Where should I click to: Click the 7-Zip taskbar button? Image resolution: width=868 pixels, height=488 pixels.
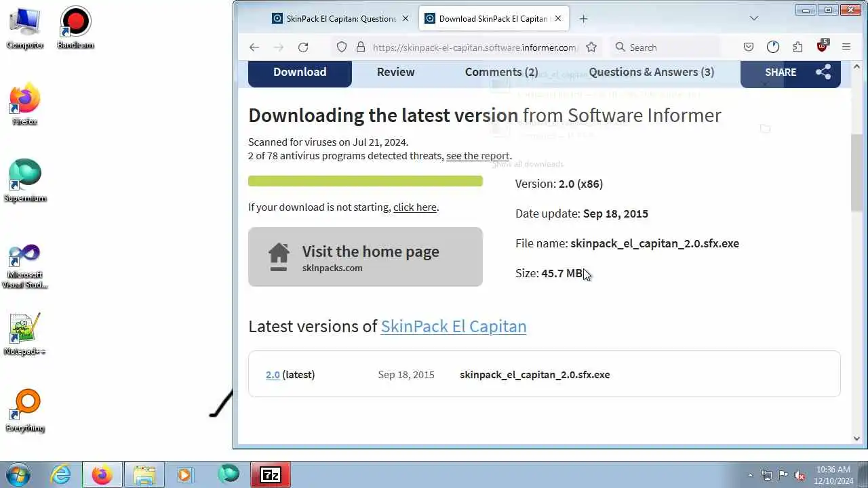click(271, 474)
